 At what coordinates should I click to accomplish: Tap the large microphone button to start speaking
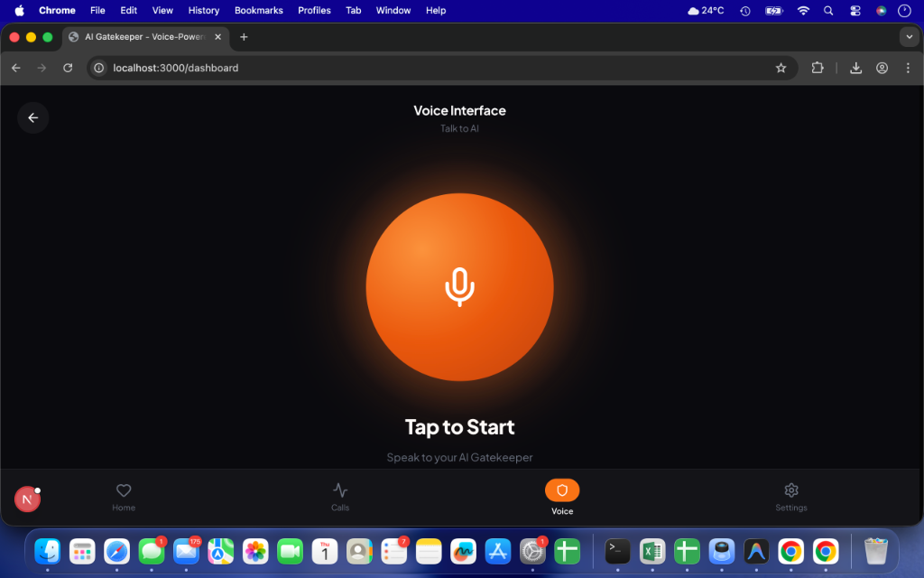coord(459,286)
